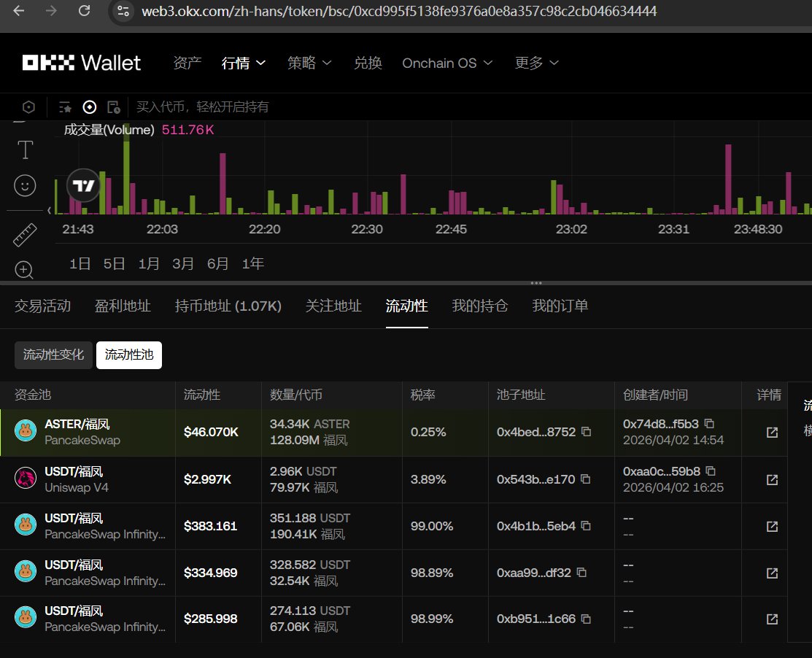The height and width of the screenshot is (658, 812).
Task: Expand the 策略 dropdown menu
Action: [309, 63]
